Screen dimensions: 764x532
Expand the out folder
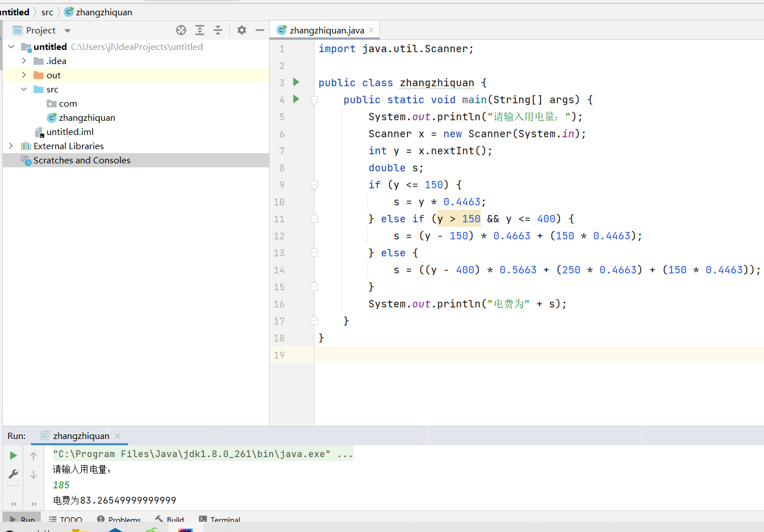pyautogui.click(x=24, y=75)
